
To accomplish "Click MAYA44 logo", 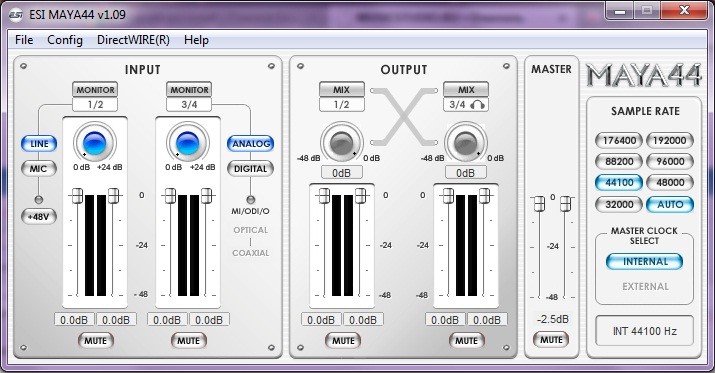I will 644,75.
